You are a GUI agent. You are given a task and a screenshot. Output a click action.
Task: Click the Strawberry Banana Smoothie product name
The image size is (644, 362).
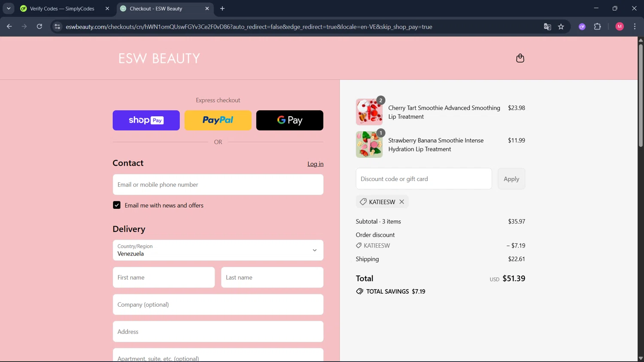tap(436, 145)
